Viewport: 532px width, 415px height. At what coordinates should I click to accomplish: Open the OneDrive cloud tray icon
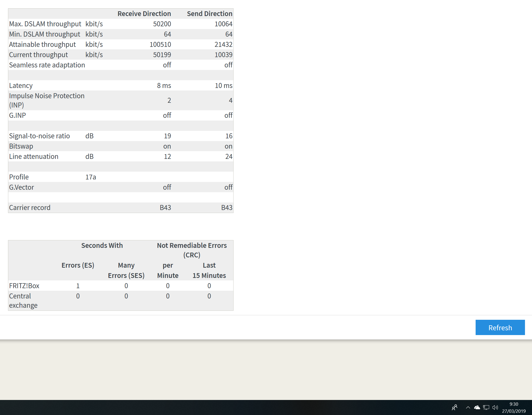(x=477, y=407)
